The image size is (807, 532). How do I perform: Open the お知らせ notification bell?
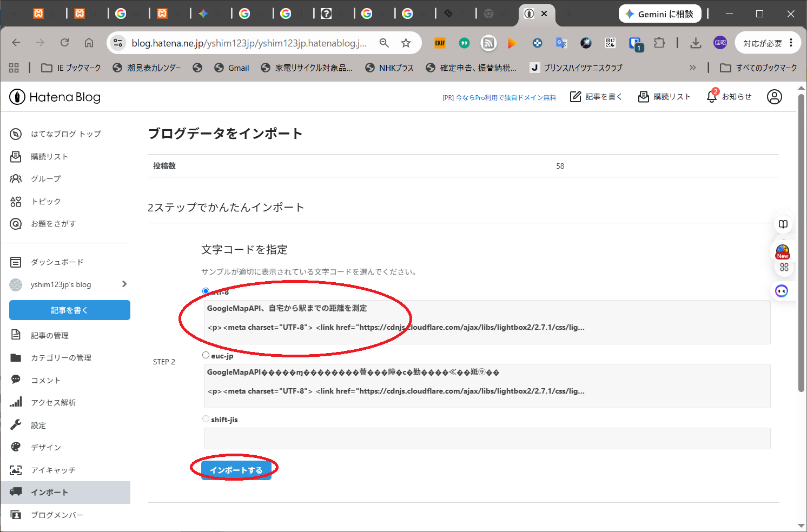click(729, 96)
